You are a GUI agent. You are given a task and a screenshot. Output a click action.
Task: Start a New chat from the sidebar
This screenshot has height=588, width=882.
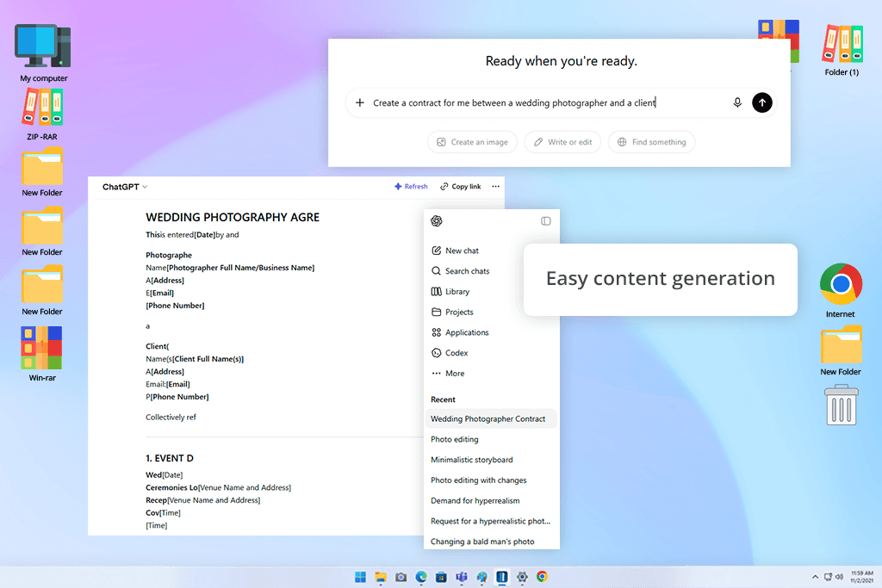pos(455,251)
